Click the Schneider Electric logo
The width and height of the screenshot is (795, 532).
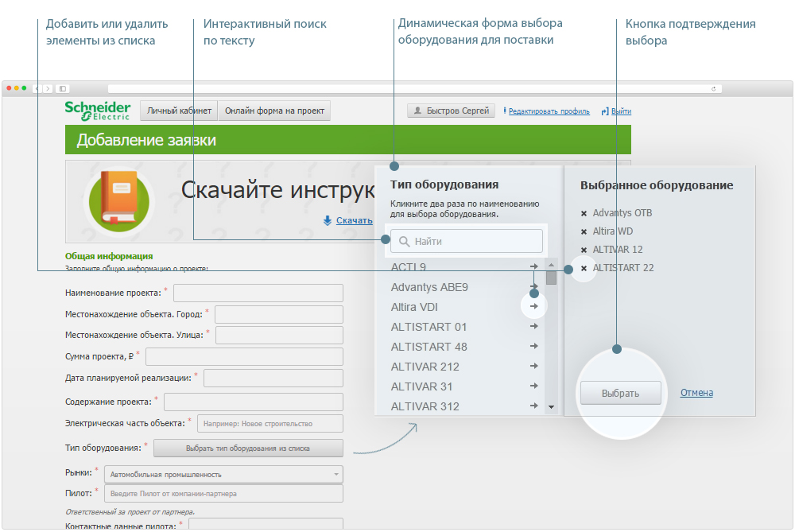97,111
